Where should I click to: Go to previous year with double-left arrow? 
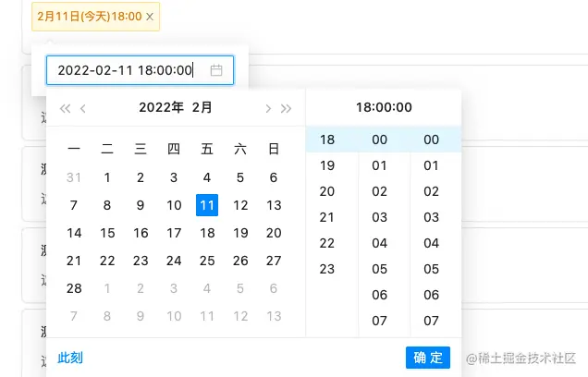point(65,108)
